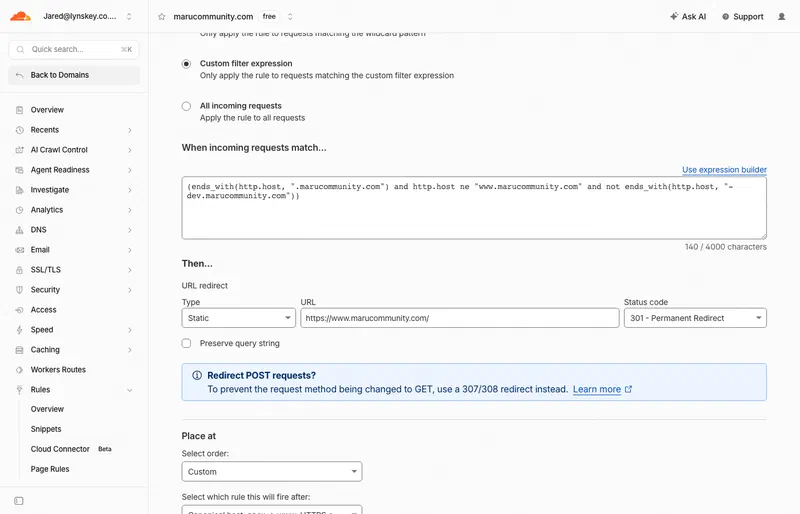The width and height of the screenshot is (800, 514).
Task: Click into the Quick search field
Action: 74,50
